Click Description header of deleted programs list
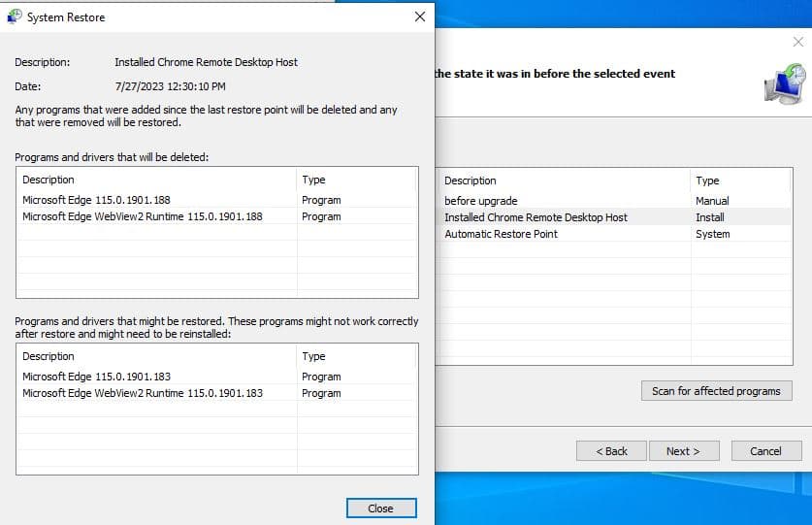This screenshot has height=525, width=812. 157,180
